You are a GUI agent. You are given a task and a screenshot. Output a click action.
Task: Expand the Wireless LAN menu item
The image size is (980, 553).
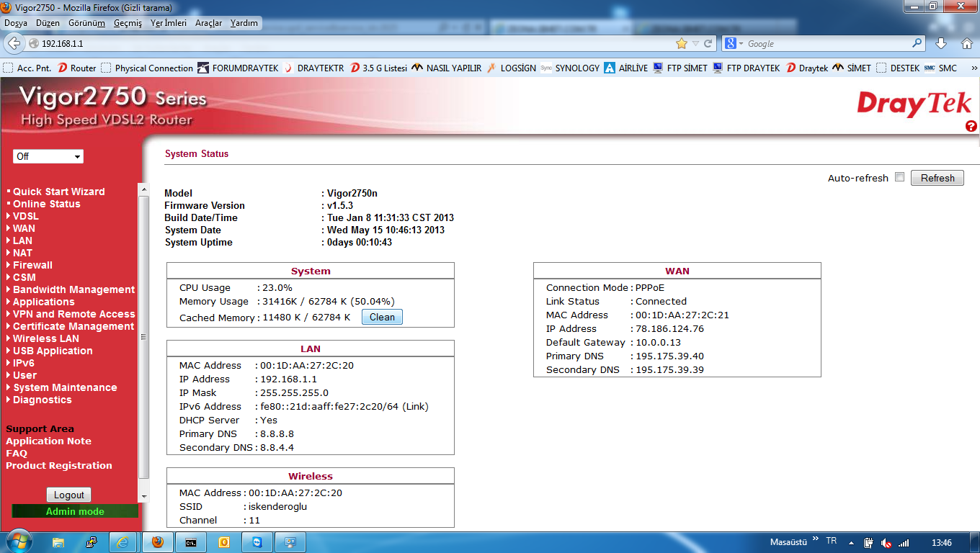tap(45, 338)
